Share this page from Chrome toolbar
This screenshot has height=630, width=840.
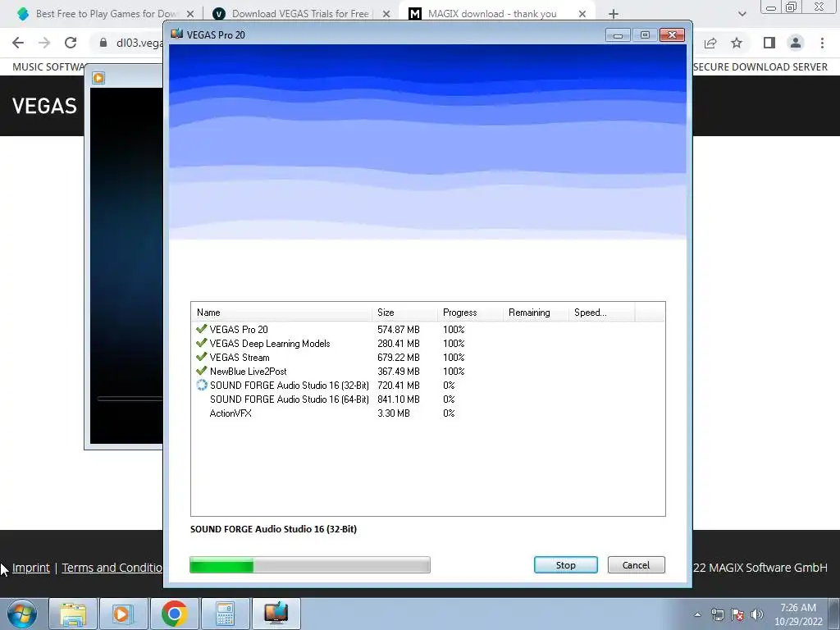[x=710, y=43]
